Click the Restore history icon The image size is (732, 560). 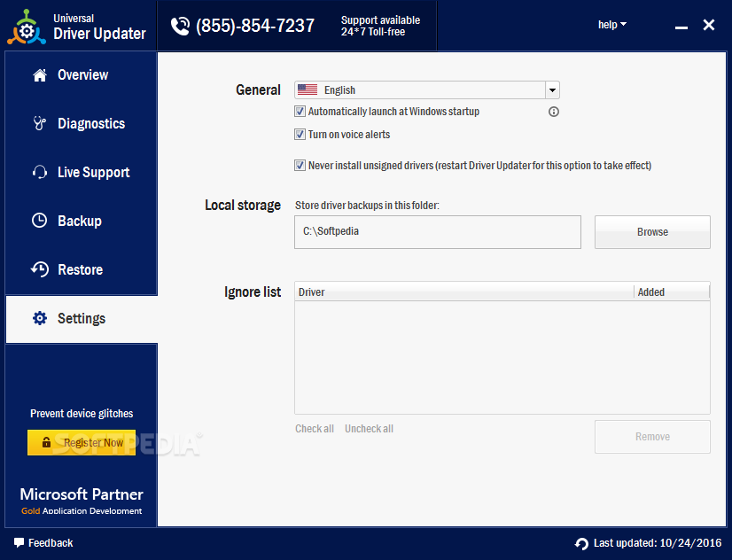click(40, 269)
